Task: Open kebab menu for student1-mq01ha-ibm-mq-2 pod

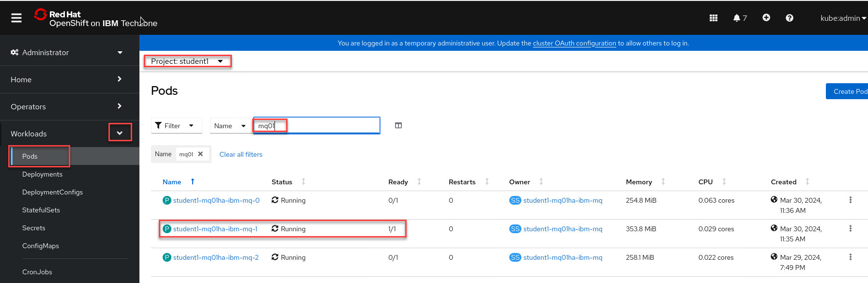Action: tap(850, 257)
